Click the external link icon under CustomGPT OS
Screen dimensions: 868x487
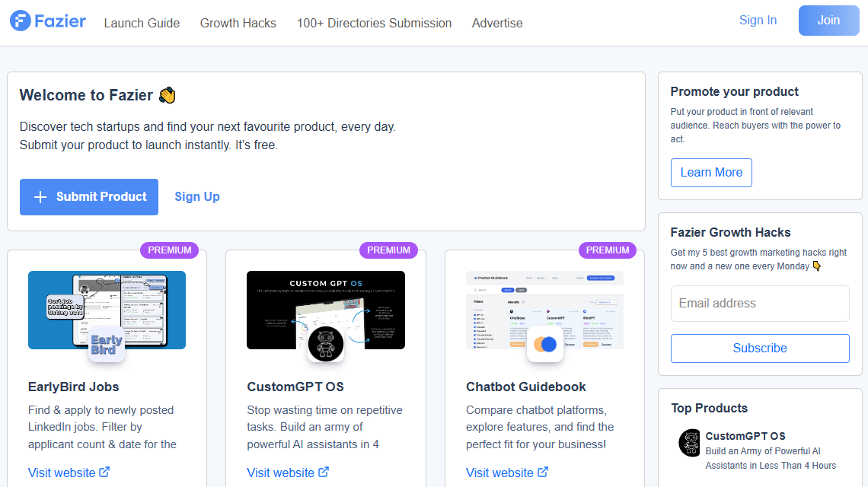pyautogui.click(x=324, y=472)
